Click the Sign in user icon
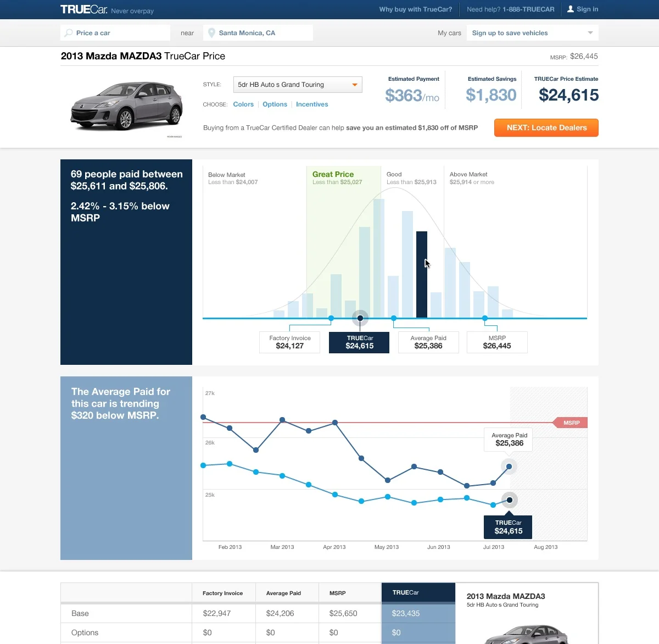The image size is (659, 644). click(571, 9)
